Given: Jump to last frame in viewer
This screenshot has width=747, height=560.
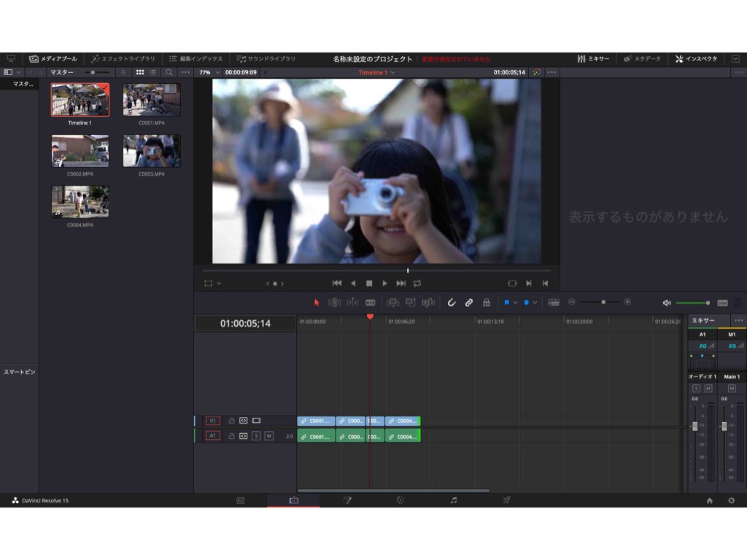Looking at the screenshot, I should [x=401, y=283].
